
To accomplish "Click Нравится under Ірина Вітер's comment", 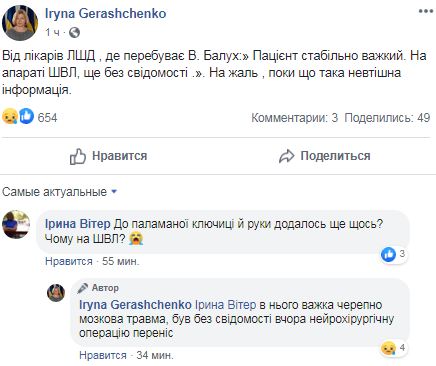I will (69, 261).
